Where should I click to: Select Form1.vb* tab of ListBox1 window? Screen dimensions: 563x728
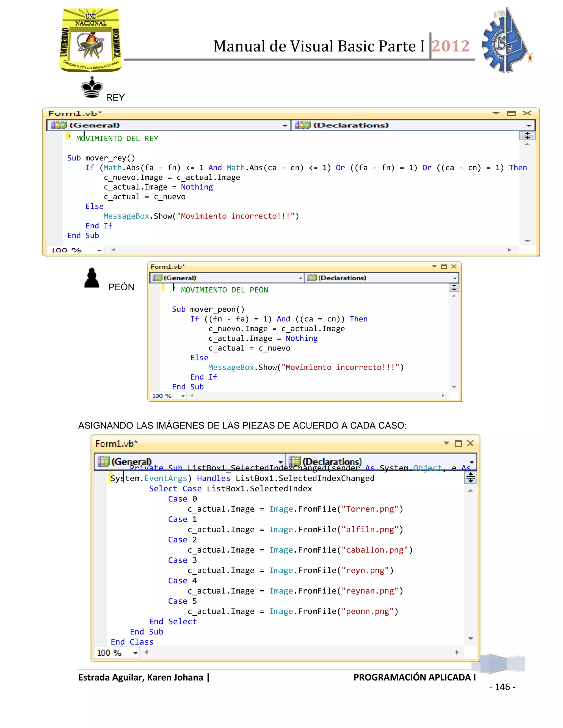pyautogui.click(x=116, y=444)
